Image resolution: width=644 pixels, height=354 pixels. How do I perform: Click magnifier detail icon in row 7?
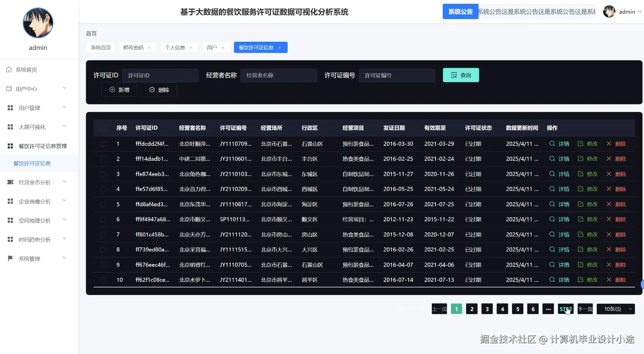pos(552,234)
